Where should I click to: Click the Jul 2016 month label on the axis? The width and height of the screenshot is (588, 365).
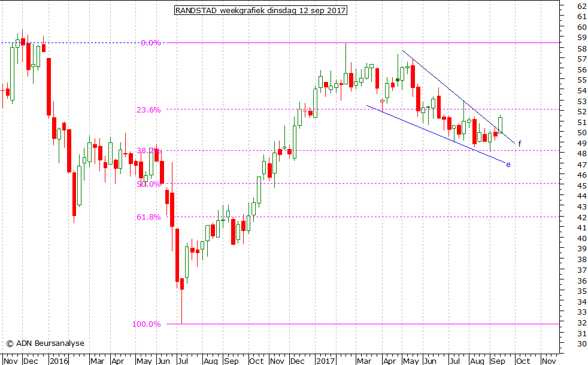click(x=183, y=361)
